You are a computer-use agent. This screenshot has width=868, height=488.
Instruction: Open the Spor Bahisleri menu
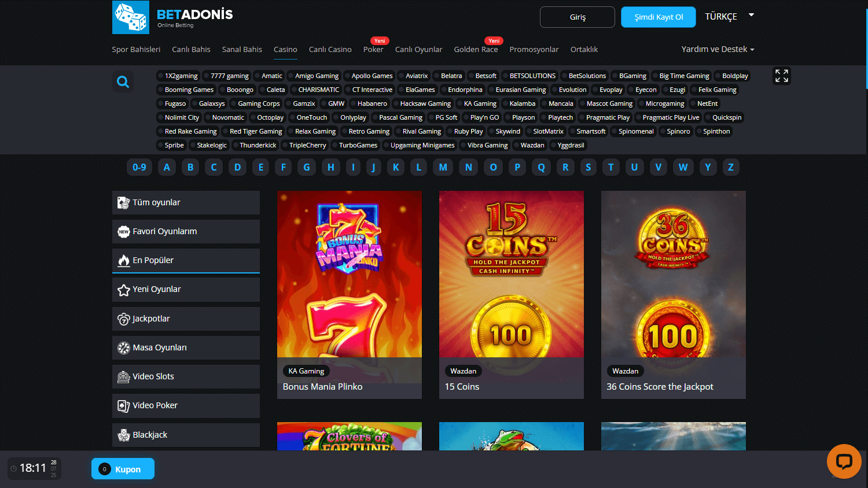(x=136, y=49)
